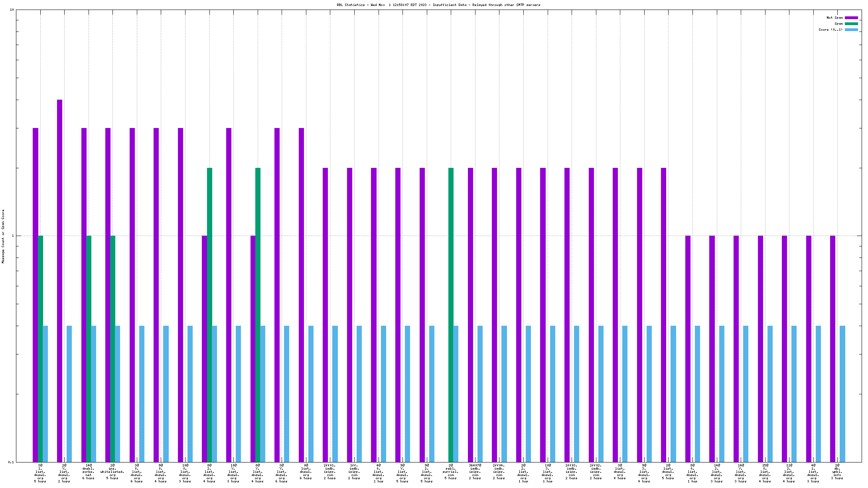Click the Y-axis tick label 10
This screenshot has height=488, width=868.
pos(12,10)
